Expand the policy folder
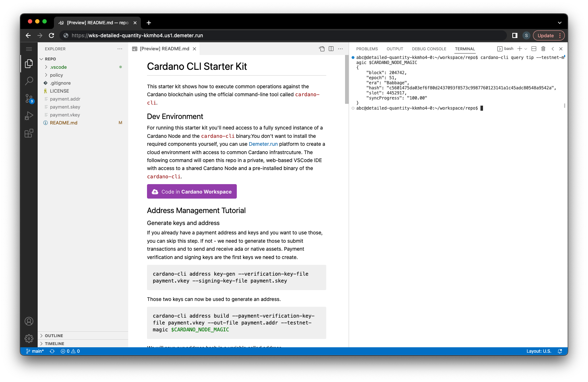Screen dimensions: 588x382 83,75
